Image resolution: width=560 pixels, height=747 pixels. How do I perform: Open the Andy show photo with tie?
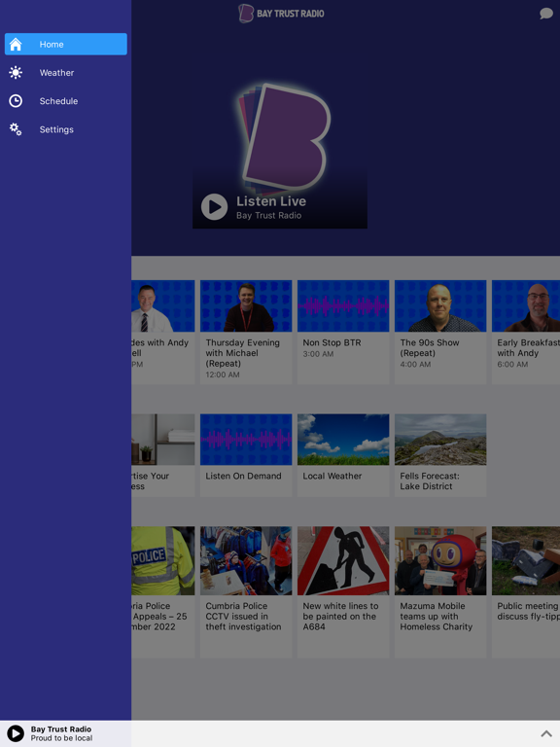point(163,305)
